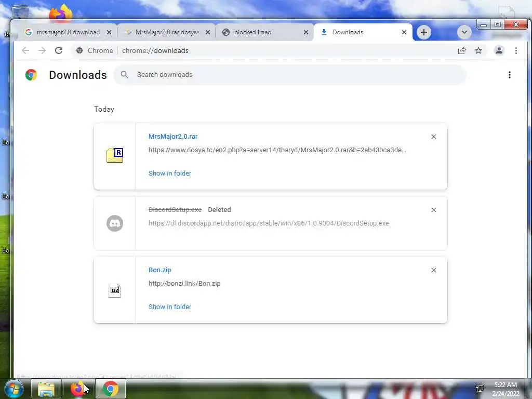Viewport: 532px width, 399px height.
Task: Click the bonzi.link/Bon.zip source URL
Action: click(184, 284)
